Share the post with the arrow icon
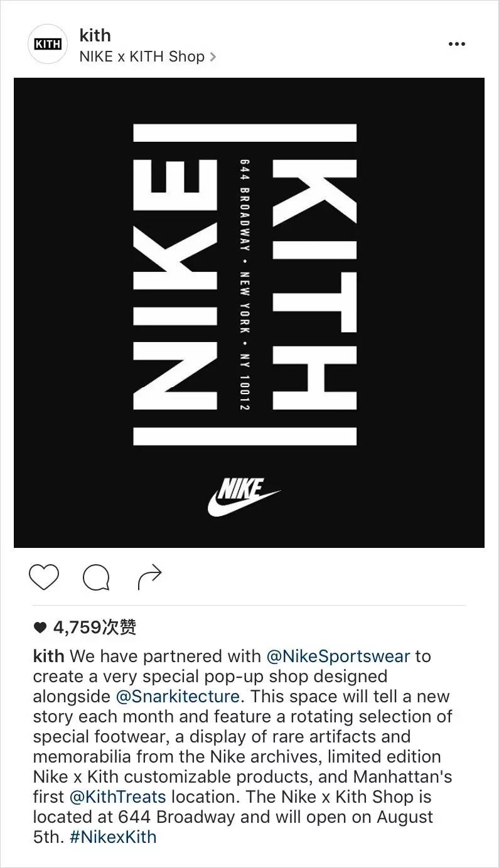The height and width of the screenshot is (868, 499). (150, 577)
